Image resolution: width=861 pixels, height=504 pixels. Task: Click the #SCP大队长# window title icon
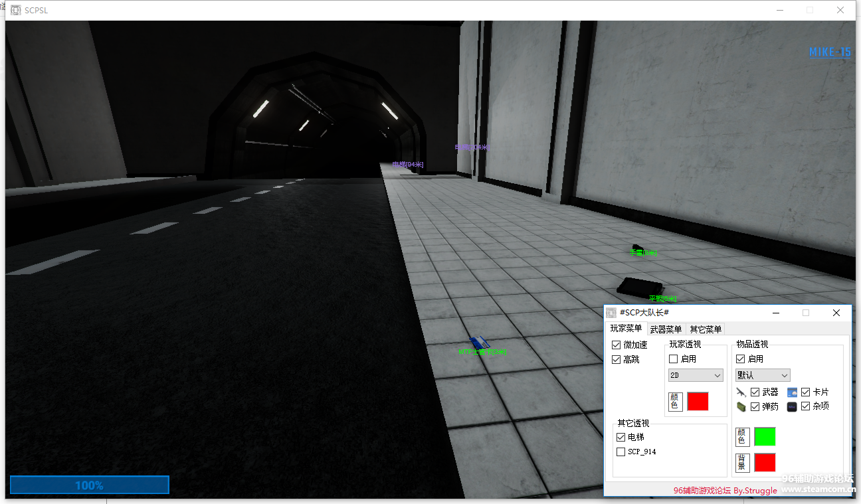(611, 313)
